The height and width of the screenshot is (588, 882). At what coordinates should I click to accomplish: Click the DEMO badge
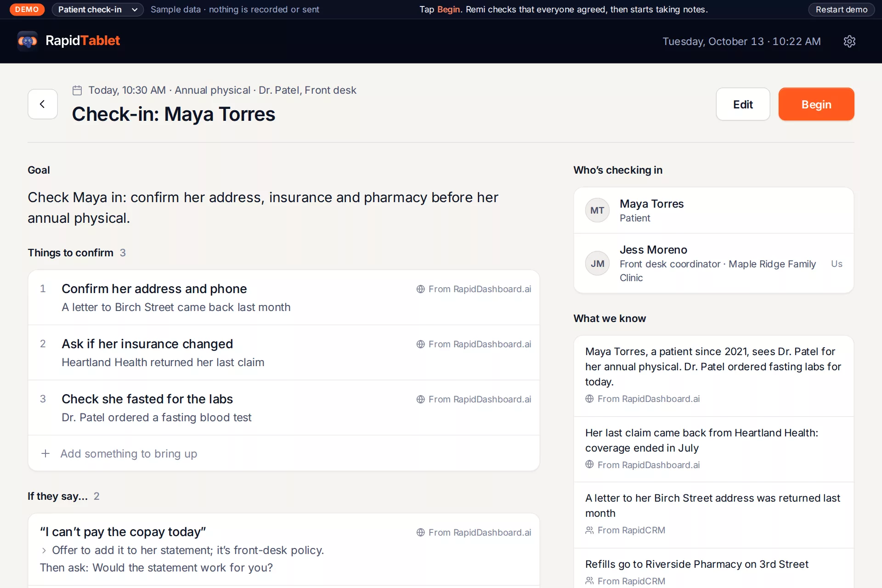click(27, 10)
